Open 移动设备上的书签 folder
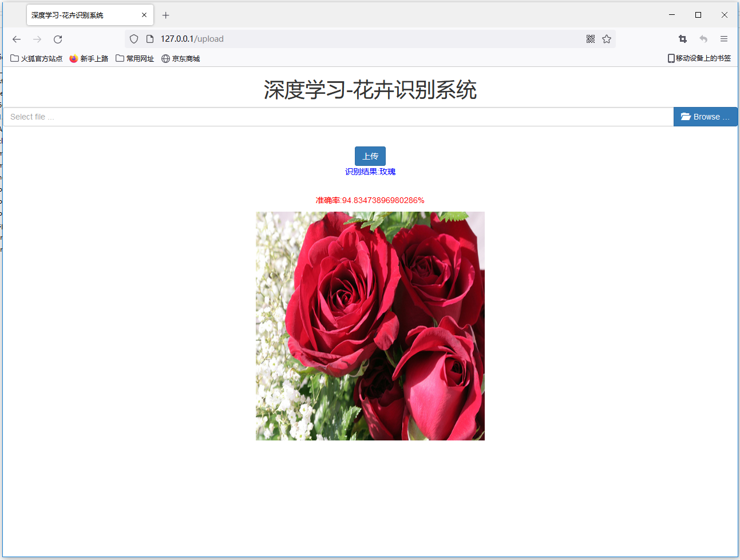The height and width of the screenshot is (560, 740). click(x=699, y=58)
